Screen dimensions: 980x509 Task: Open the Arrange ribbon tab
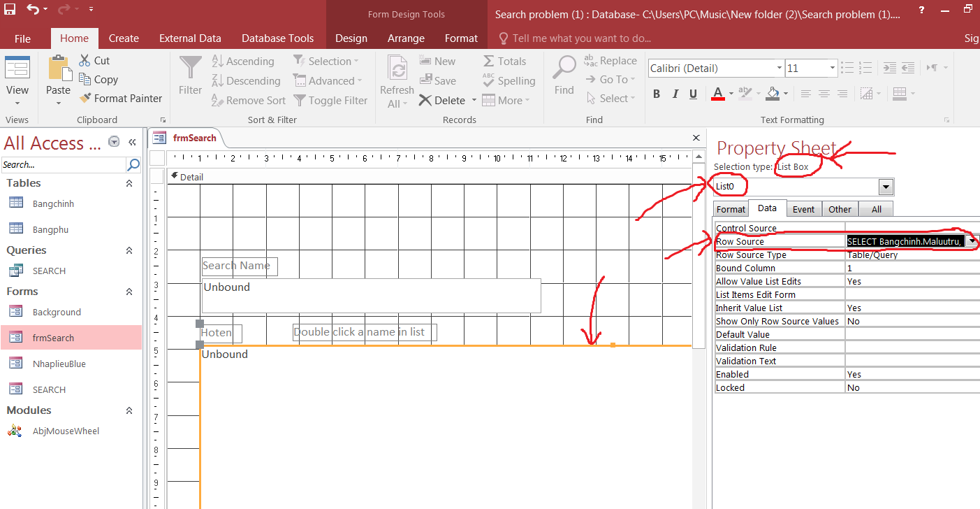coord(406,38)
